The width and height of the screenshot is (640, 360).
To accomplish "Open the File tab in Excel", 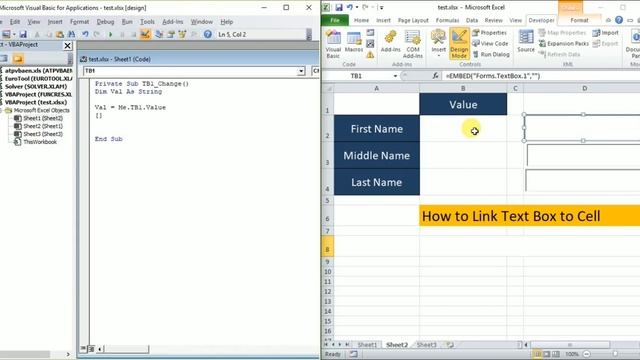I will pos(335,20).
